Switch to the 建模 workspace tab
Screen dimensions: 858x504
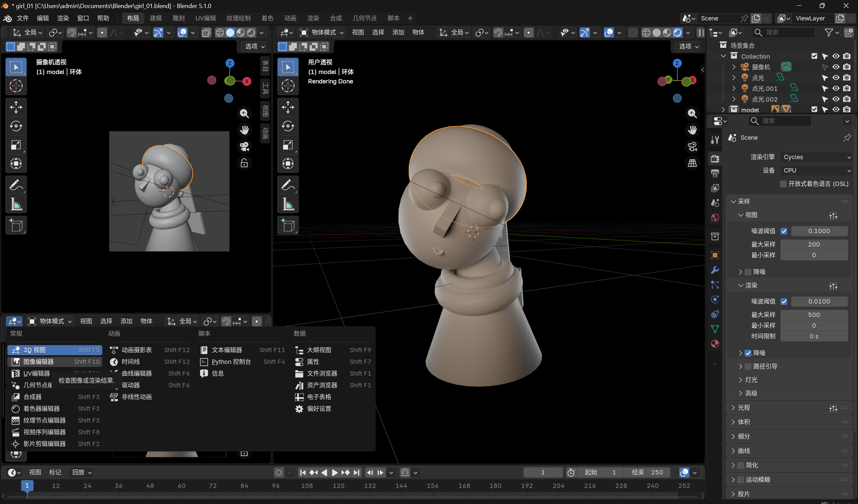coord(156,18)
